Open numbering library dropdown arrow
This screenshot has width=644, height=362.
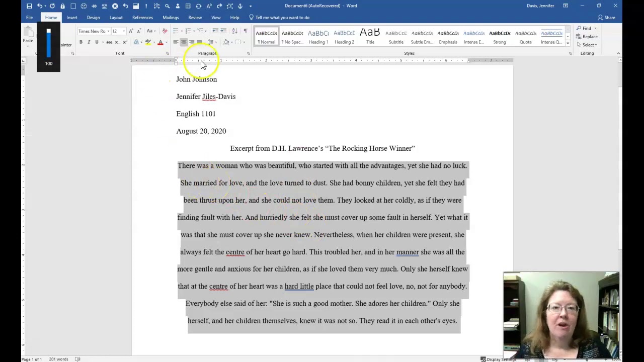194,31
